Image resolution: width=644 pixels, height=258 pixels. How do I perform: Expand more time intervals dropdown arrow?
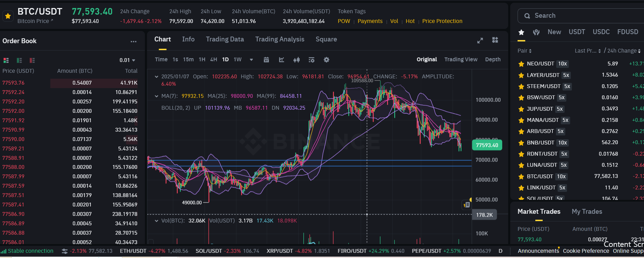[x=251, y=60]
